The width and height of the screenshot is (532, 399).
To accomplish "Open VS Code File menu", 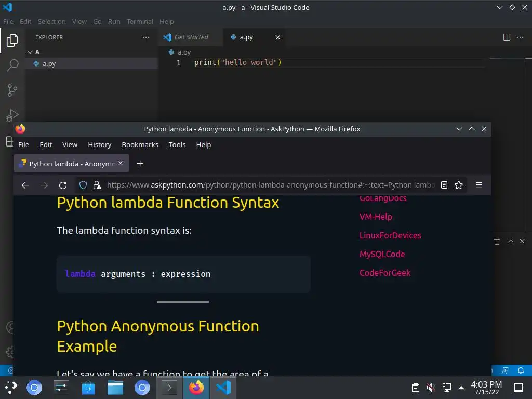I will 8,21.
